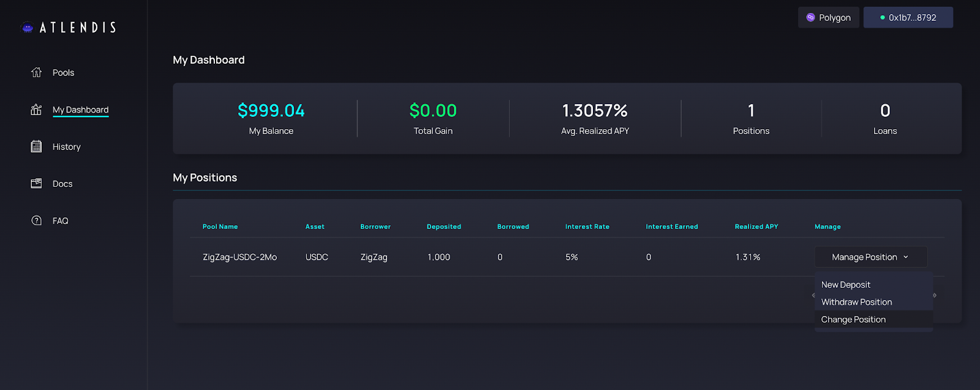Click the $0.00 Total Gain value
Viewport: 980px width, 390px height.
(x=433, y=111)
